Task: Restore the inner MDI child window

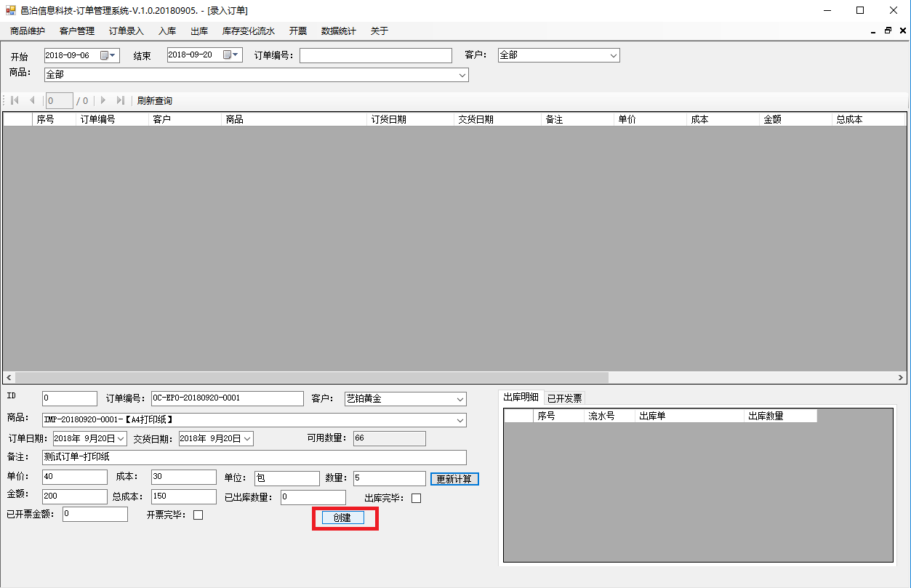Action: [x=888, y=31]
